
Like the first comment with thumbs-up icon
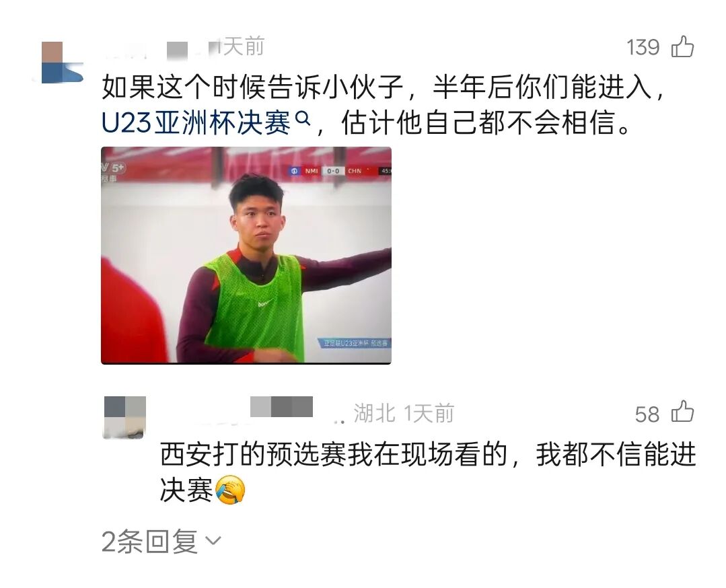coord(682,47)
